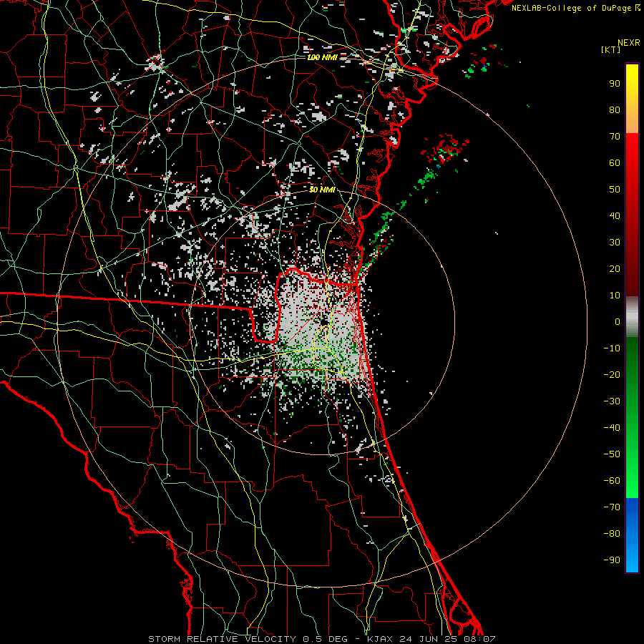Click the 50 value on the velocity scale
The image size is (644, 644).
tap(615, 190)
